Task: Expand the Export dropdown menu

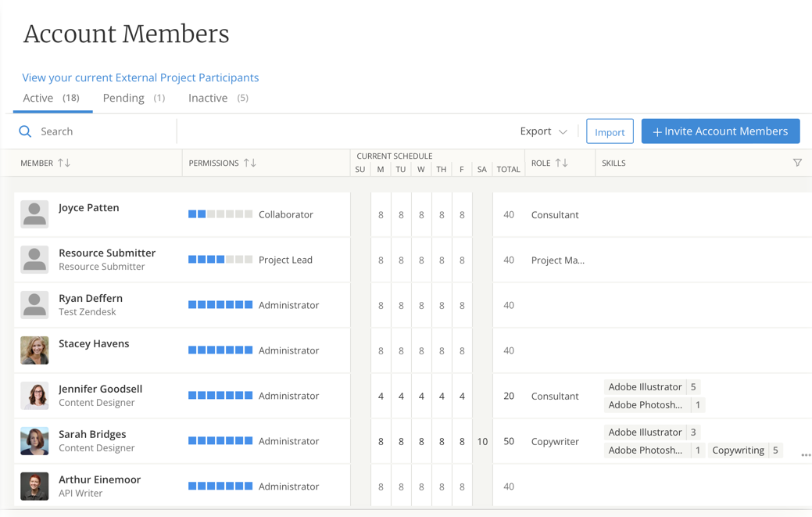Action: [543, 131]
